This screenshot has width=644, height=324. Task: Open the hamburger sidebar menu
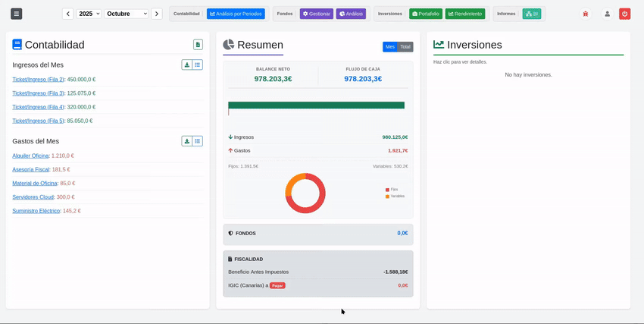pos(17,14)
